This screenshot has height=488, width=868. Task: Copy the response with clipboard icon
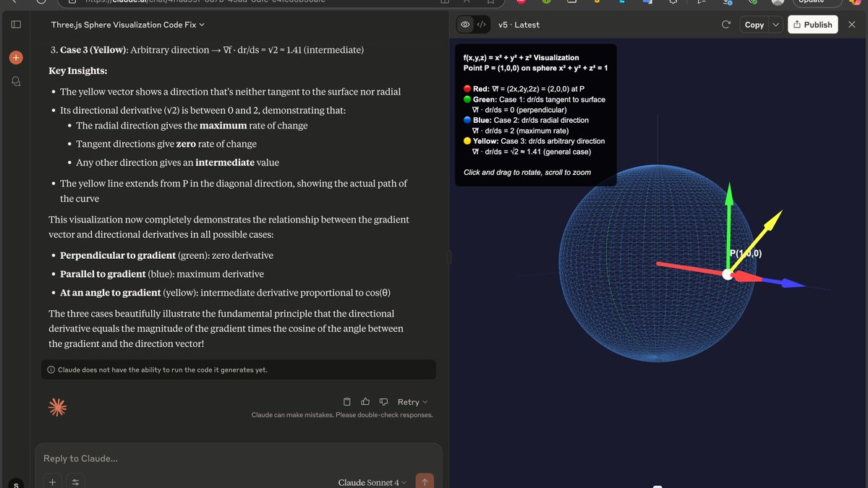click(x=347, y=402)
